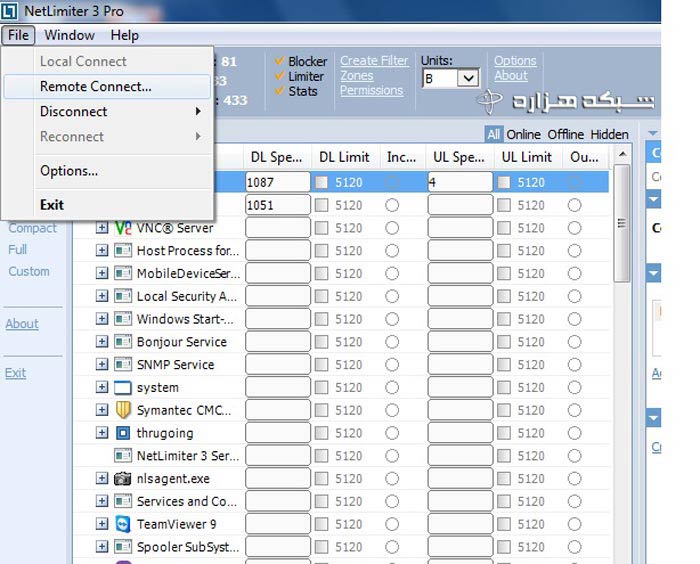700x564 pixels.
Task: Click the DL Speed field for VNC Server
Action: pyautogui.click(x=278, y=228)
